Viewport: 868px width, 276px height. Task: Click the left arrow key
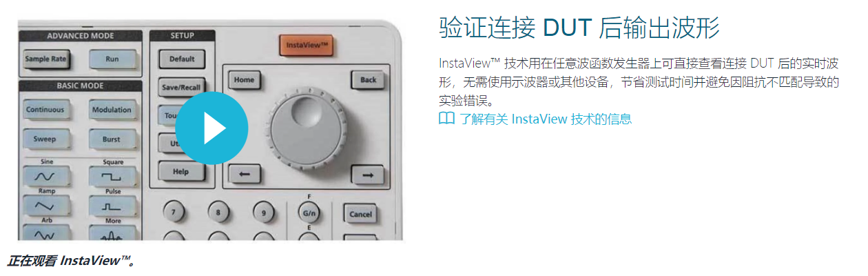(x=245, y=174)
